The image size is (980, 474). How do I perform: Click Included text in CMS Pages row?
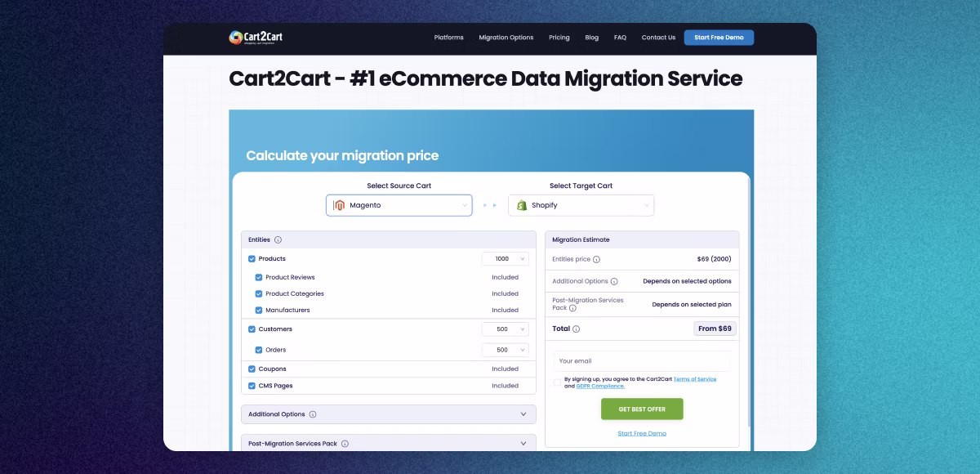click(x=506, y=386)
